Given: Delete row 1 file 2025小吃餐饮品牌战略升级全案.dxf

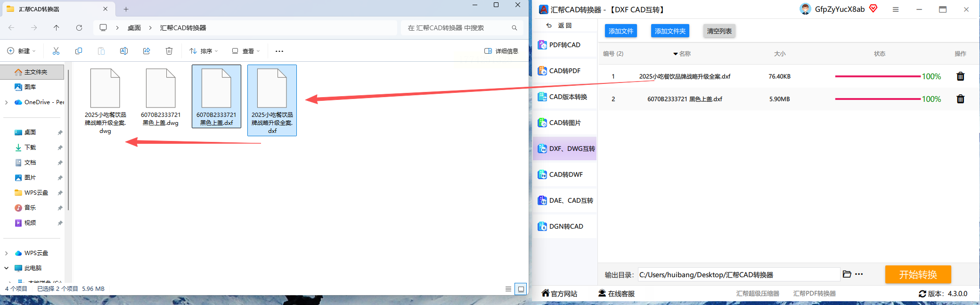Looking at the screenshot, I should pos(961,76).
